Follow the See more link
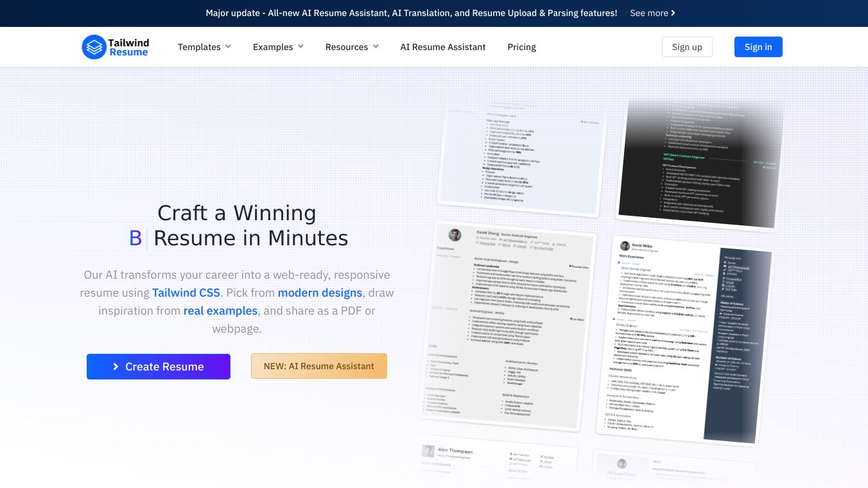This screenshot has height=488, width=868. pyautogui.click(x=652, y=13)
